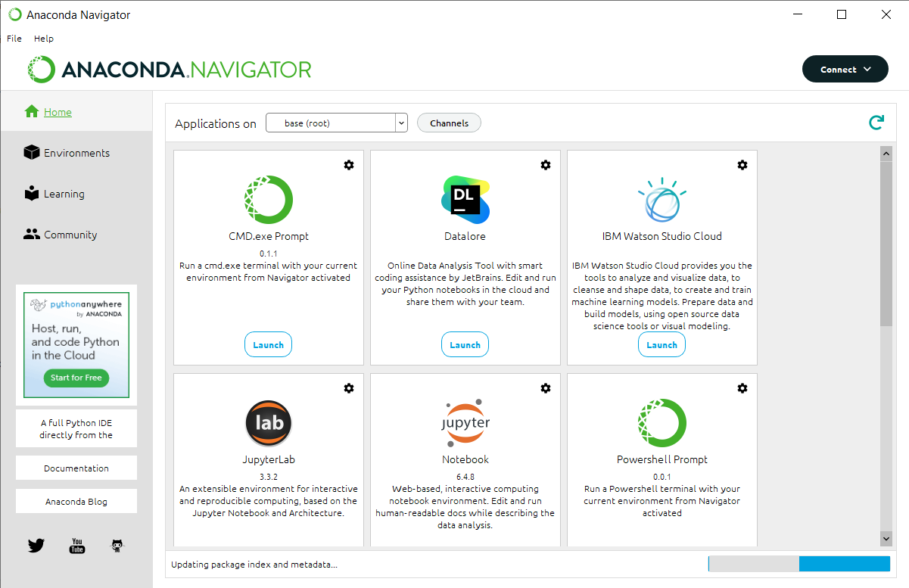909x588 pixels.
Task: Open the Channels dialog button
Action: point(450,123)
